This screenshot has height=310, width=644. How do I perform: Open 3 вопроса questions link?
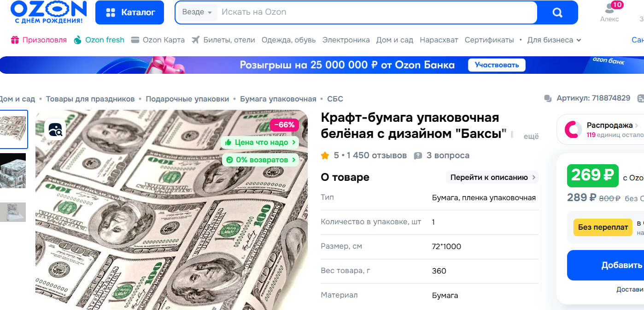(448, 155)
